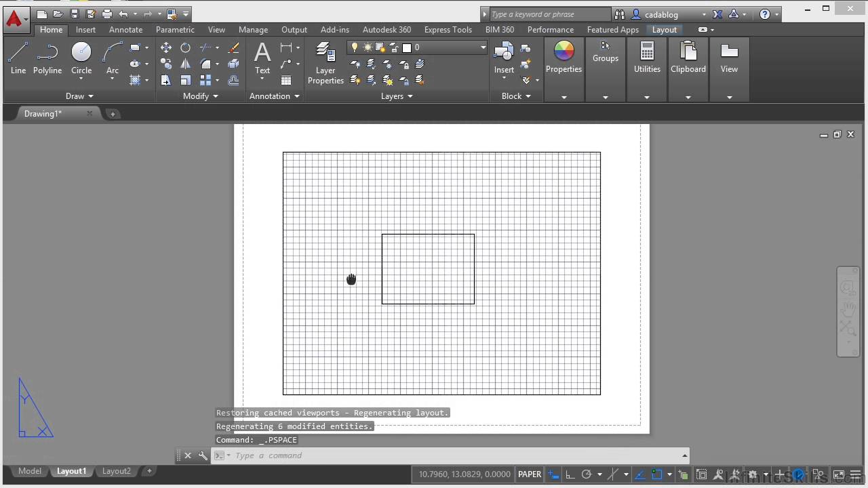Activate the Offset tool
This screenshot has width=868, height=488.
(x=234, y=81)
